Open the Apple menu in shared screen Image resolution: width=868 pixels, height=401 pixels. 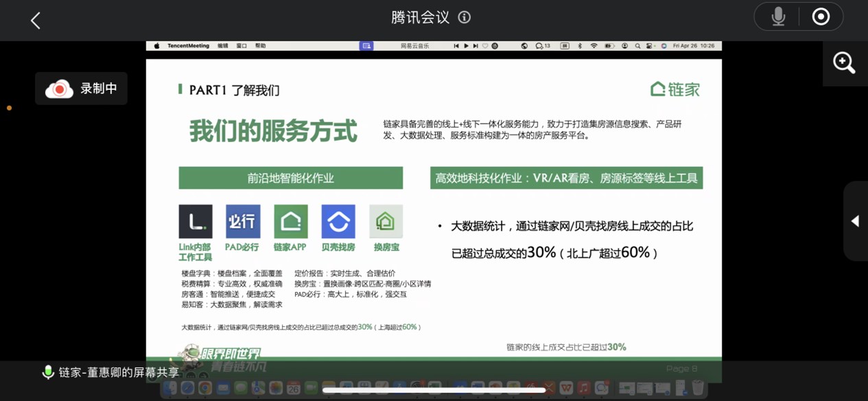[156, 46]
